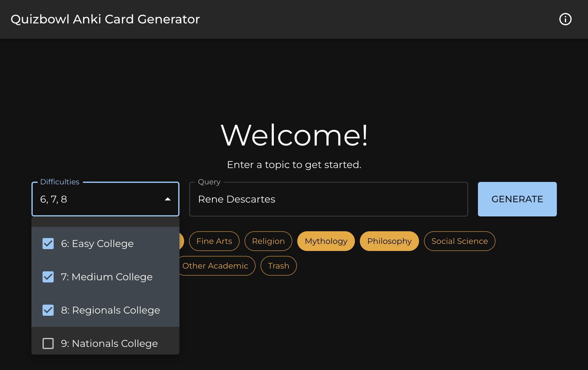Select the Religion category chip
588x370 pixels.
click(x=268, y=241)
